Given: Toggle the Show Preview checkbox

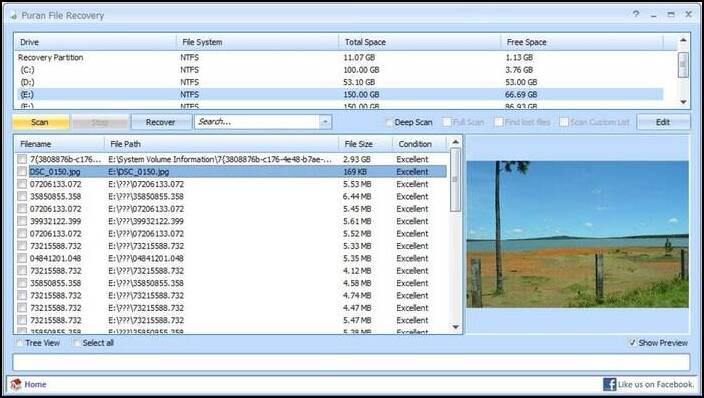Looking at the screenshot, I should tap(633, 343).
